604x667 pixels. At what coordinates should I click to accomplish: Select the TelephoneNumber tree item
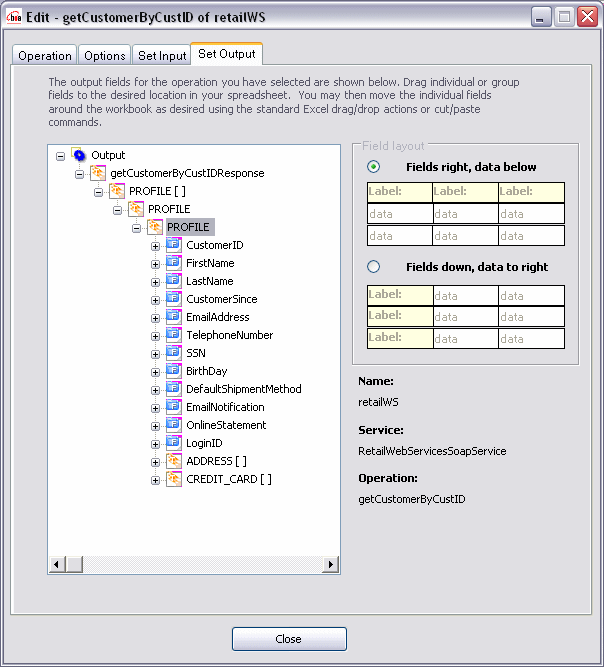coord(230,335)
